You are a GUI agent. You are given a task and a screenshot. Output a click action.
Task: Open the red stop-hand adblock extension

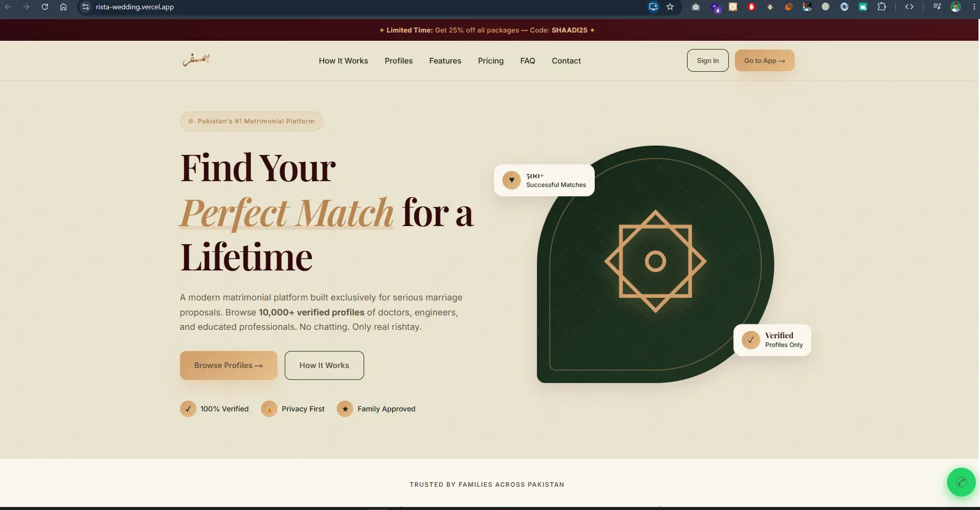752,7
